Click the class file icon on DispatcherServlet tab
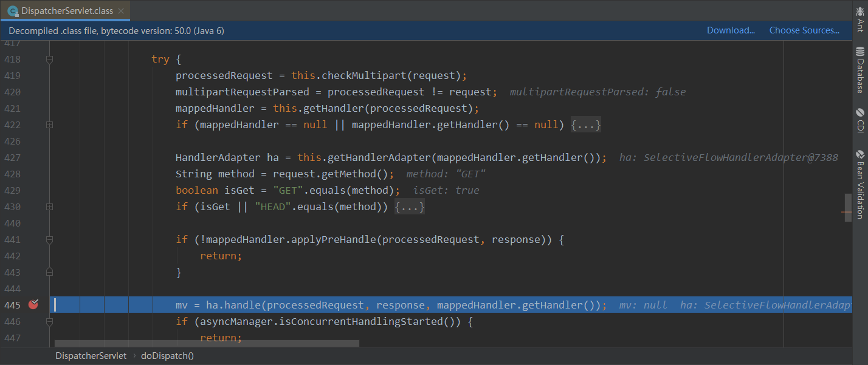 pyautogui.click(x=12, y=11)
